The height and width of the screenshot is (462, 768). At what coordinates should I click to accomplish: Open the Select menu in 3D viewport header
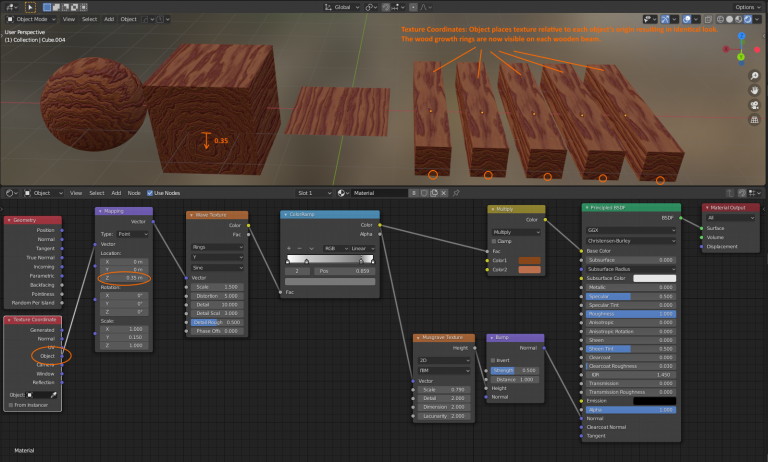[89, 19]
